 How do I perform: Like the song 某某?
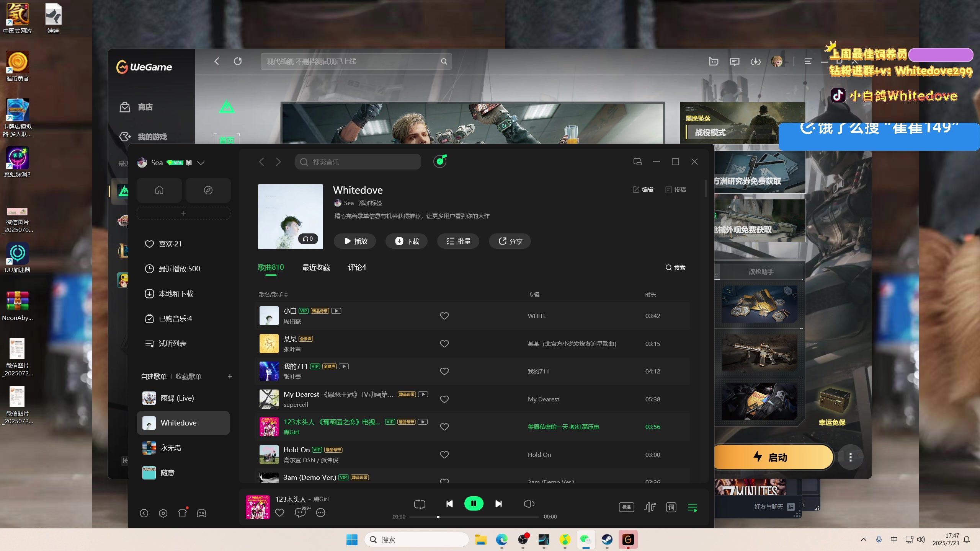[x=444, y=344]
